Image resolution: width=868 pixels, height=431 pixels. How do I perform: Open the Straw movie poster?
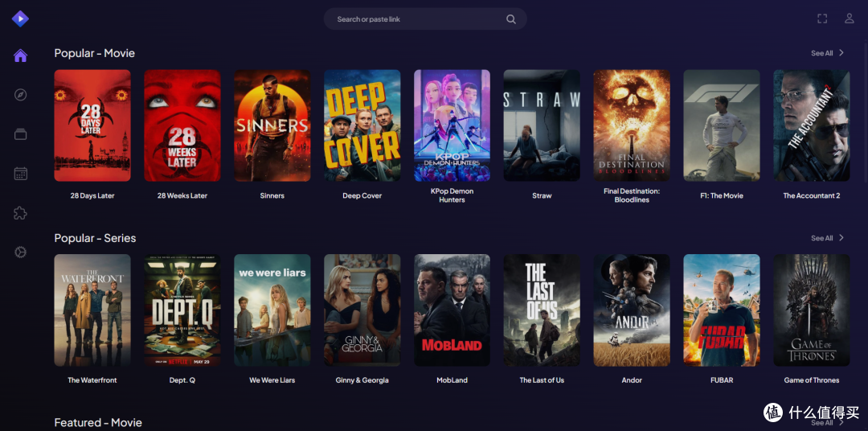(542, 125)
